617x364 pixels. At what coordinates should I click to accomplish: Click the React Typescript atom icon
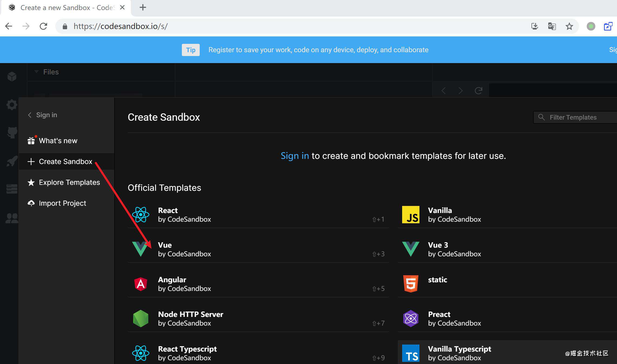tap(141, 353)
